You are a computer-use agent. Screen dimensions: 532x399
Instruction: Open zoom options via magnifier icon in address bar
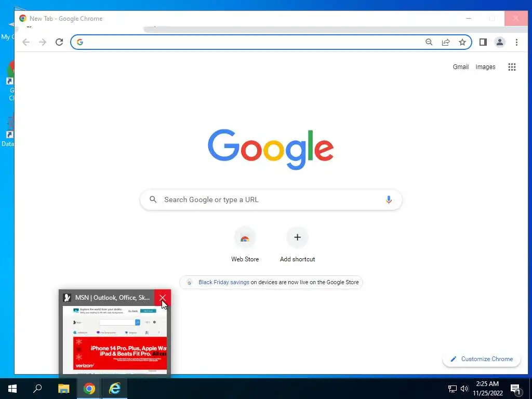pos(429,42)
